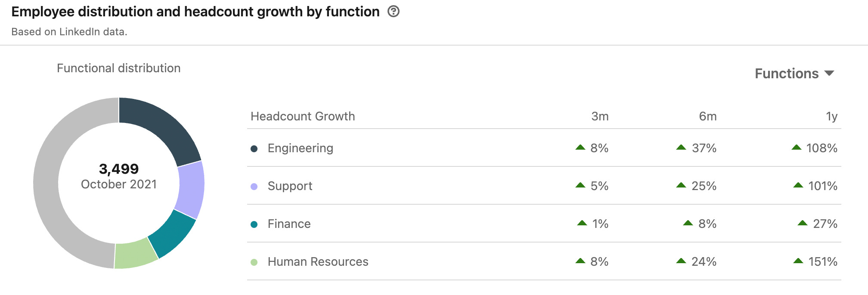868x295 pixels.
Task: Click the Human Resources green legend dot
Action: point(254,262)
